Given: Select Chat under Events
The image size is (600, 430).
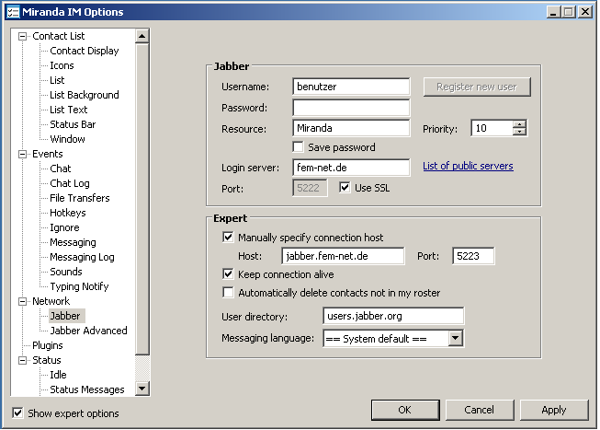Looking at the screenshot, I should [x=60, y=169].
